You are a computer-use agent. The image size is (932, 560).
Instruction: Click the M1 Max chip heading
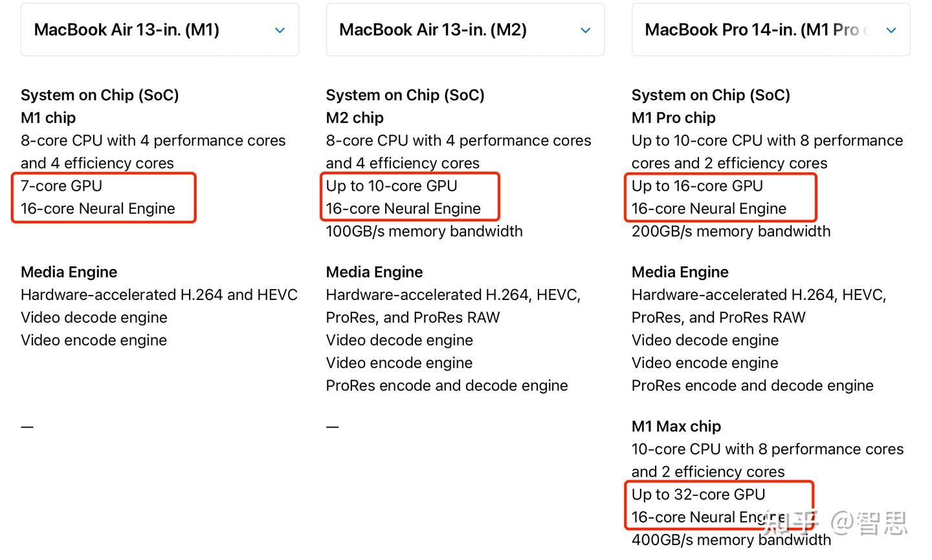[676, 426]
